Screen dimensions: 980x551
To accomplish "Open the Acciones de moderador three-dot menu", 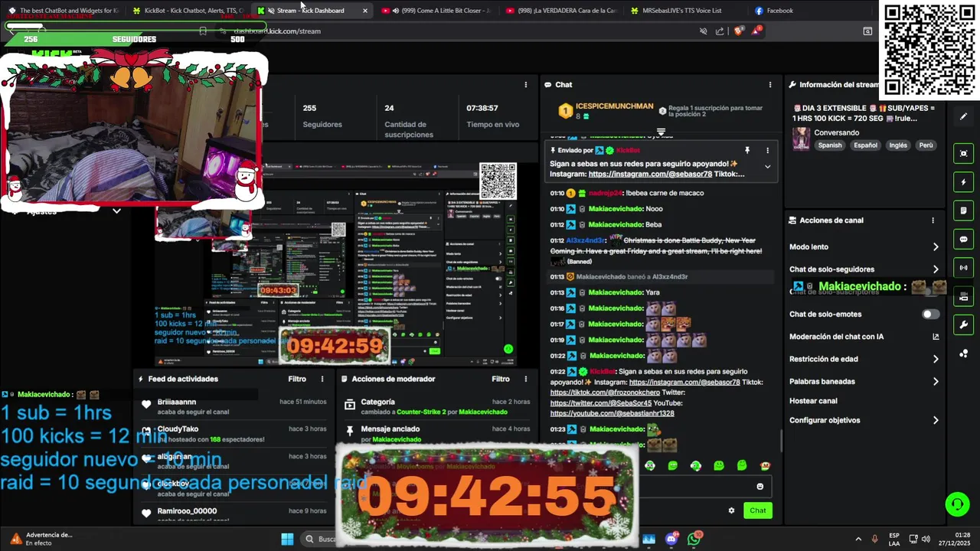I will click(525, 379).
